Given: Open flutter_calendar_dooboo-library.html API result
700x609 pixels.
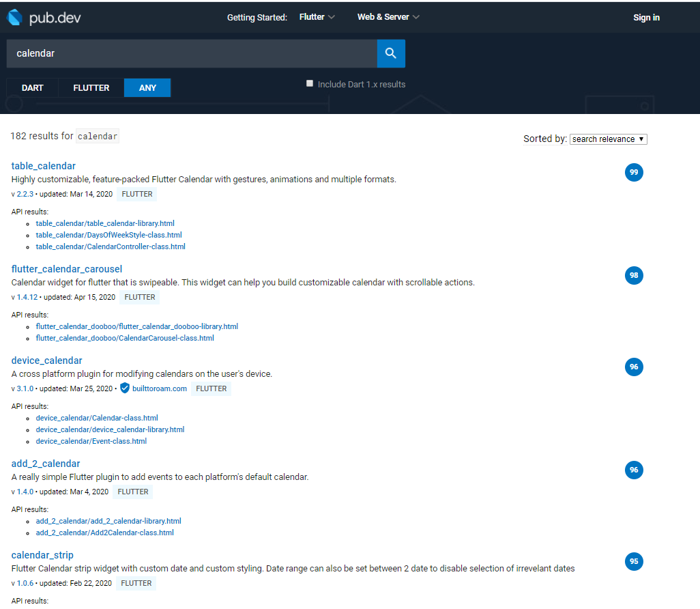Looking at the screenshot, I should 137,326.
